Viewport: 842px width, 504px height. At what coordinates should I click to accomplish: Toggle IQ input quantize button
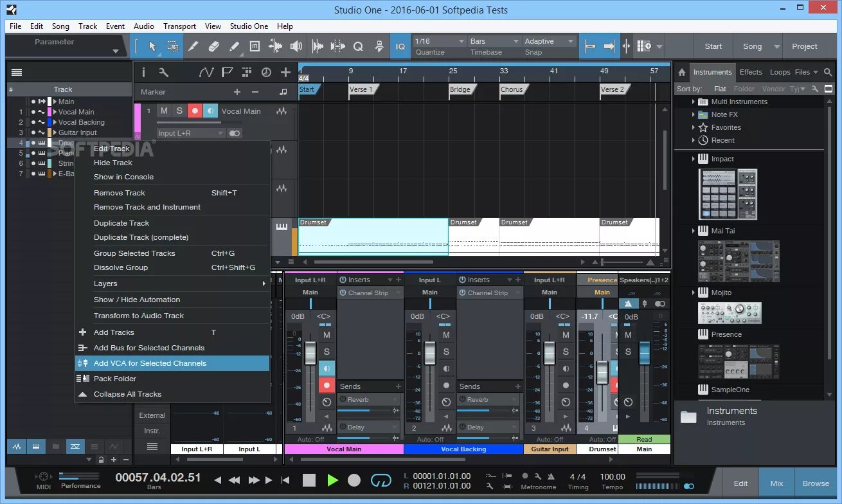point(400,46)
